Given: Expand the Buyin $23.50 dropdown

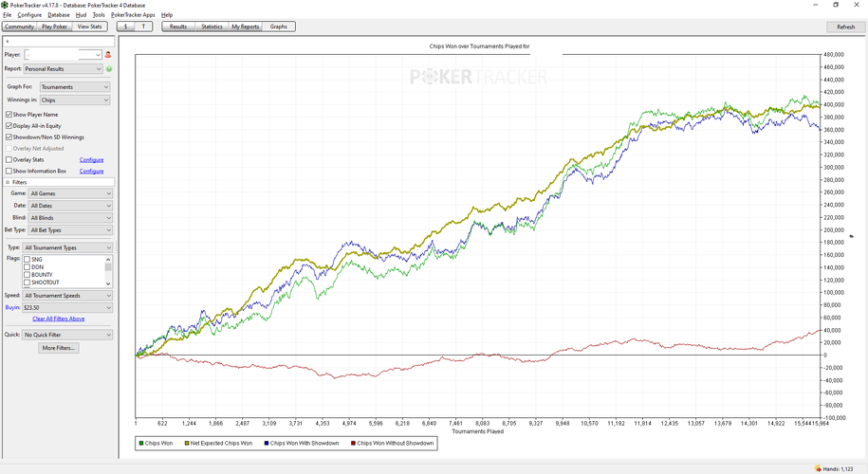Looking at the screenshot, I should [x=67, y=307].
